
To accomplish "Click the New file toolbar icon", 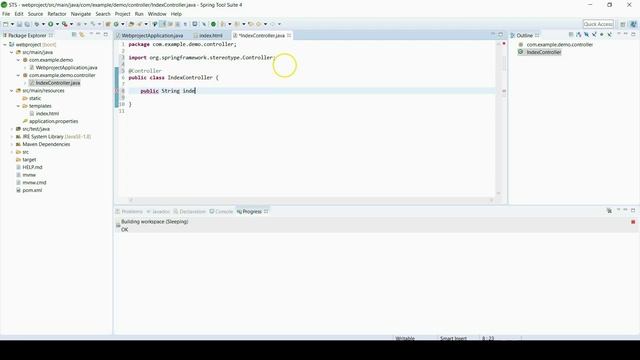I will pos(5,24).
